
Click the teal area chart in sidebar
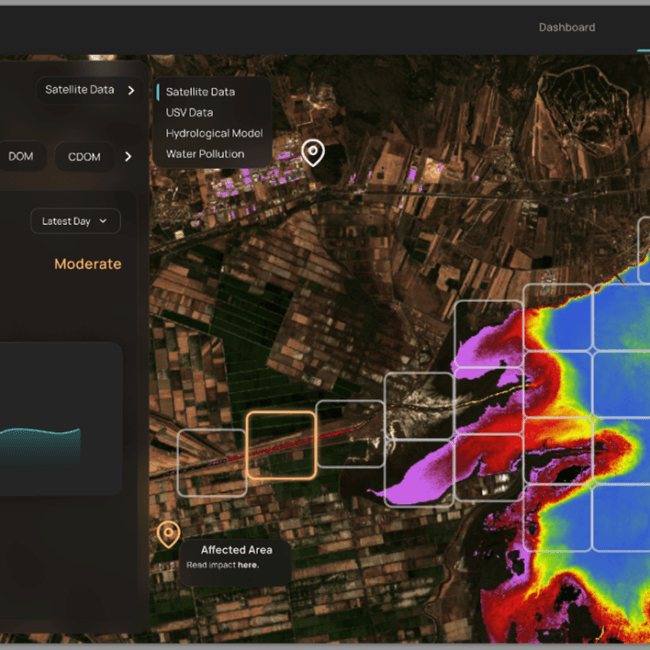pyautogui.click(x=40, y=450)
